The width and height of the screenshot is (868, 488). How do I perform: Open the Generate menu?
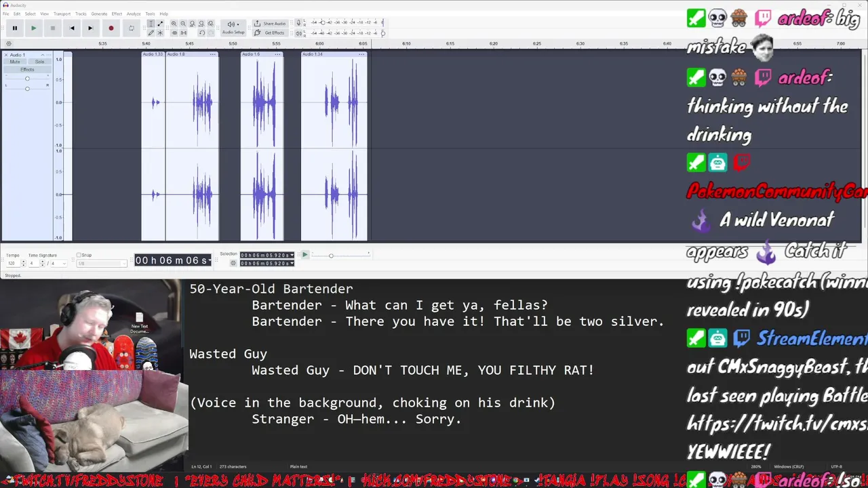coord(99,14)
